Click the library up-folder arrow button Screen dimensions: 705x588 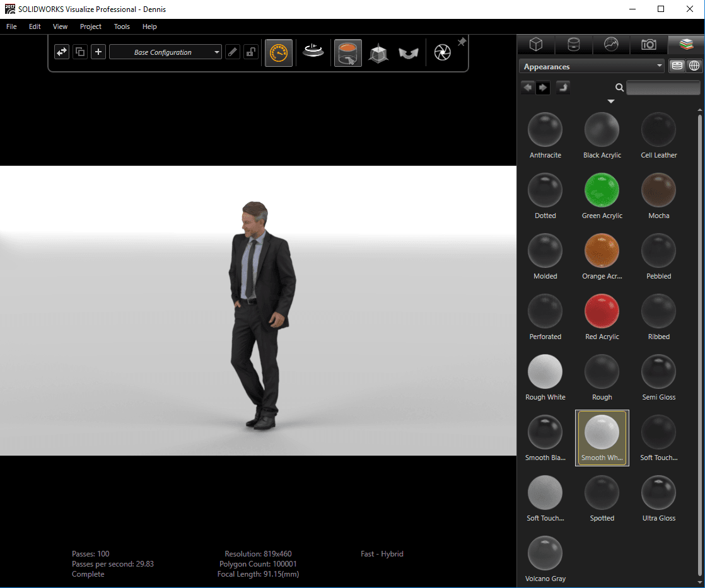(x=562, y=88)
